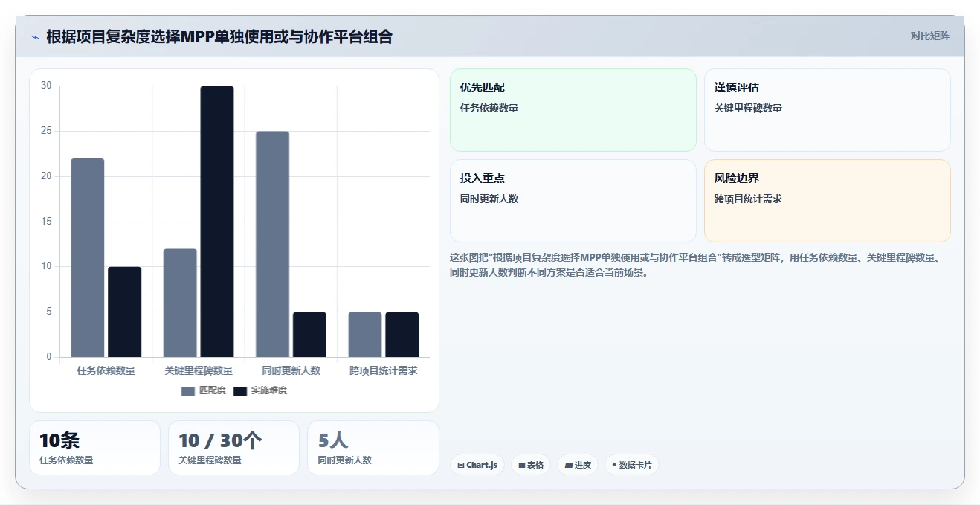The width and height of the screenshot is (980, 505).
Task: Click the 对比矩阵 label in header
Action: pyautogui.click(x=929, y=36)
